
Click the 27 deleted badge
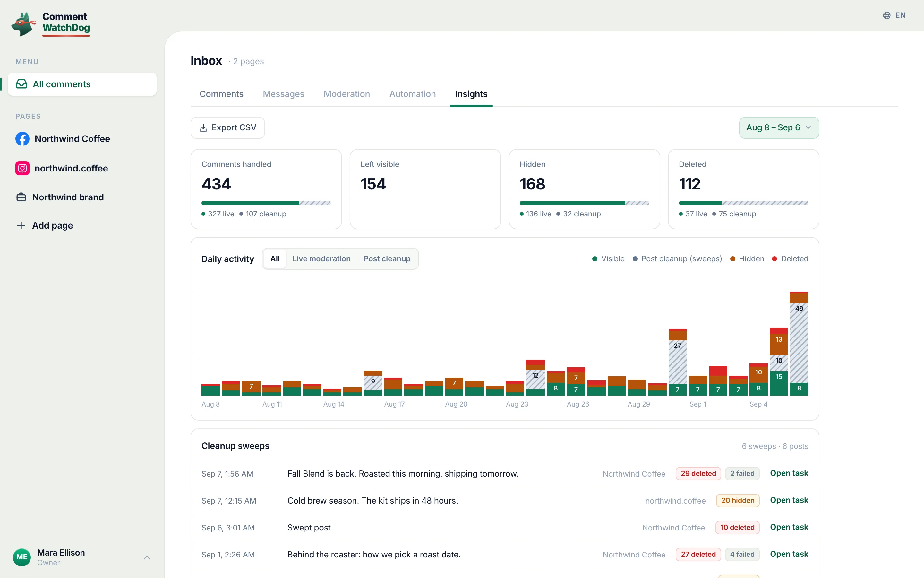click(x=698, y=554)
